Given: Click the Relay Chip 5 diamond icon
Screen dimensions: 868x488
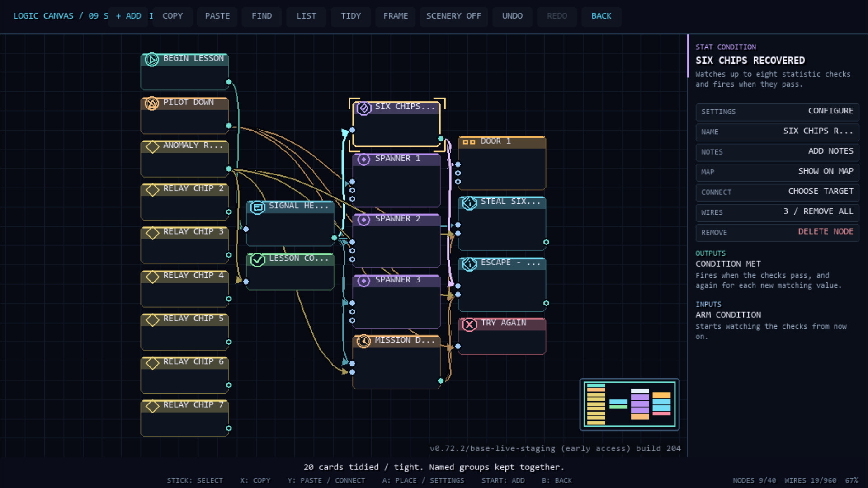Looking at the screenshot, I should tap(152, 320).
